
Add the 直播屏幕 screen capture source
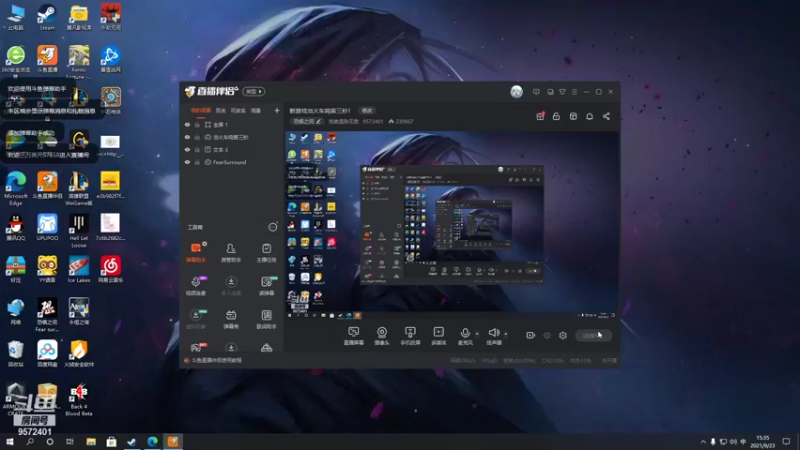tap(354, 336)
